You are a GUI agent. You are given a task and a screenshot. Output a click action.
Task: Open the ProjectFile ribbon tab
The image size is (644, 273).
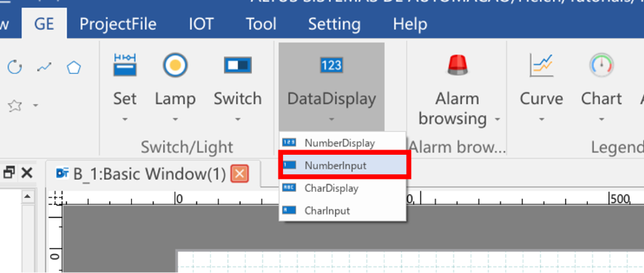[118, 24]
